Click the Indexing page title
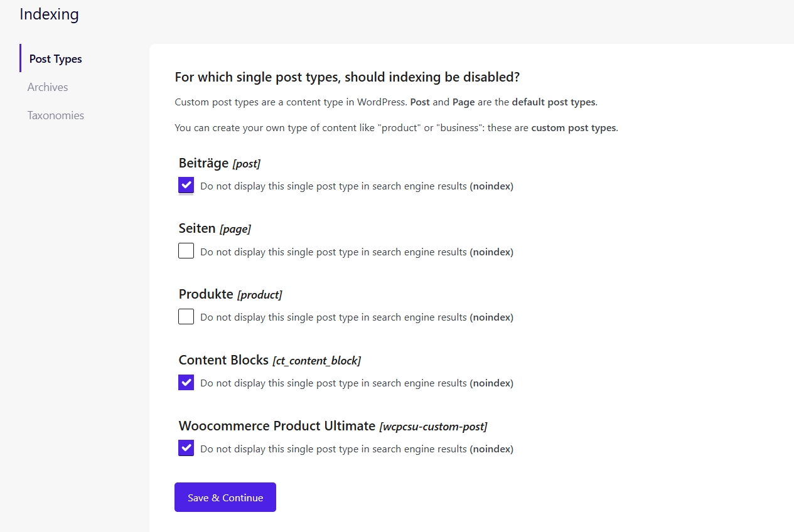 click(x=49, y=14)
